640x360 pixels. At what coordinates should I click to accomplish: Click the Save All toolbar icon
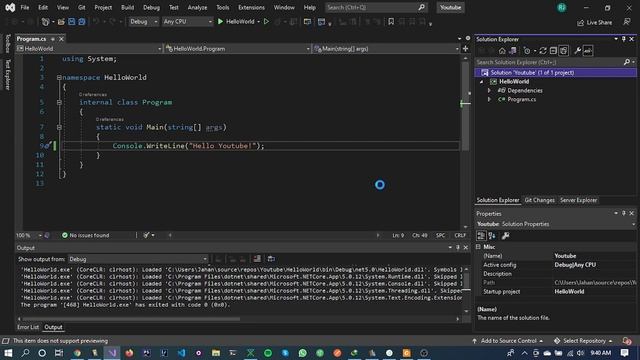(x=82, y=22)
